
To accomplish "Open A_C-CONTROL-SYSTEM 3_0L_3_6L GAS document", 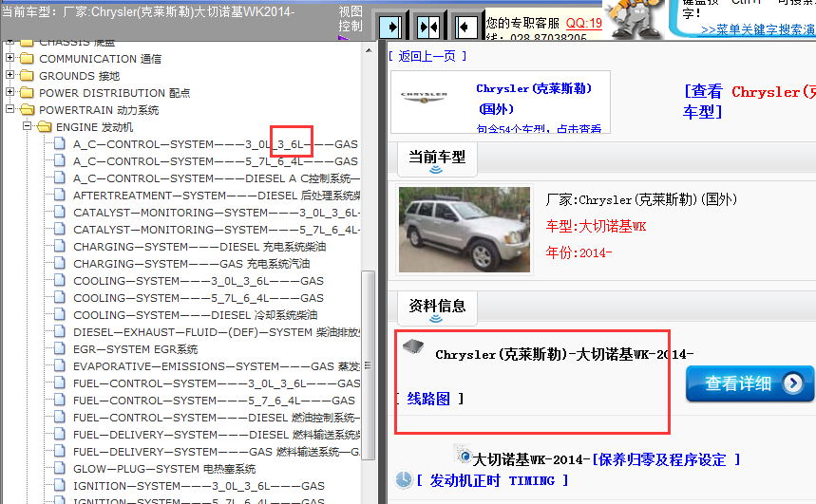I will (x=216, y=144).
